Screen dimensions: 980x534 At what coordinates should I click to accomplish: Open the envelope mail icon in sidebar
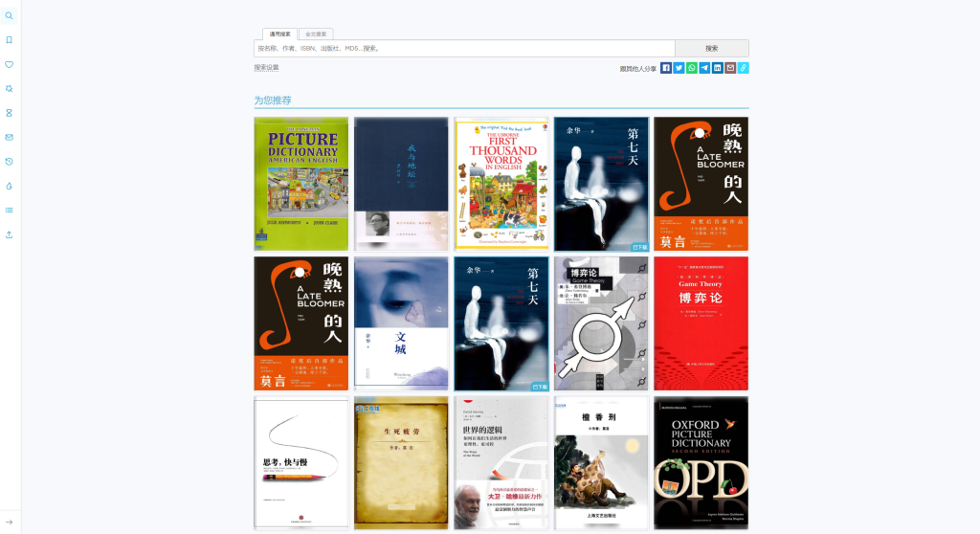pyautogui.click(x=9, y=137)
